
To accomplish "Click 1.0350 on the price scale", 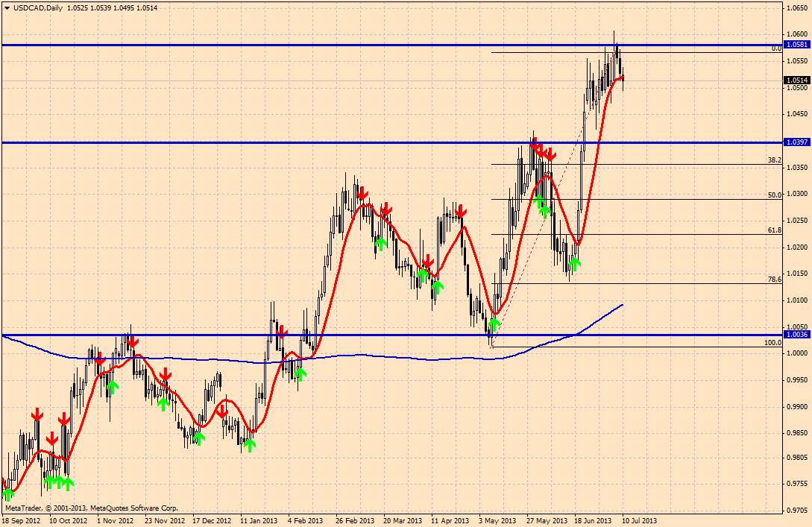I will point(797,167).
